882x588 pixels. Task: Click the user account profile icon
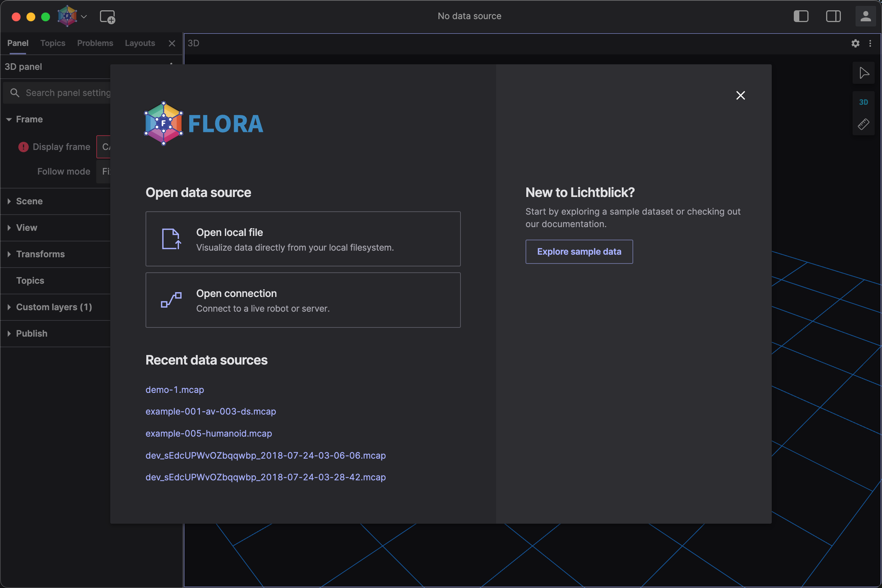865,16
